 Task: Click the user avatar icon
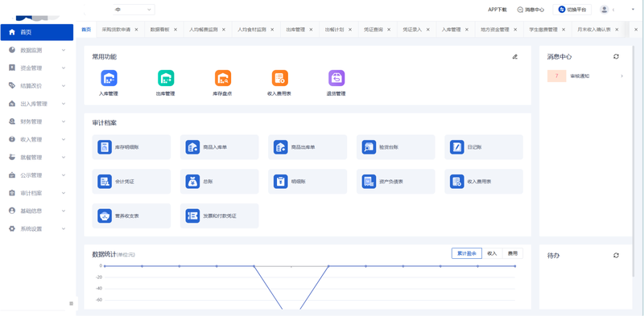point(604,10)
